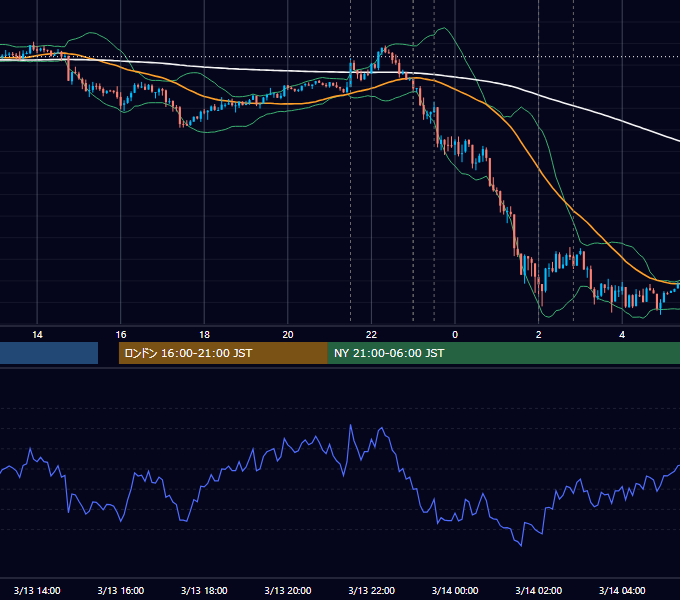Click hour label 18 on price chart axis
This screenshot has width=680, height=600.
(x=204, y=335)
